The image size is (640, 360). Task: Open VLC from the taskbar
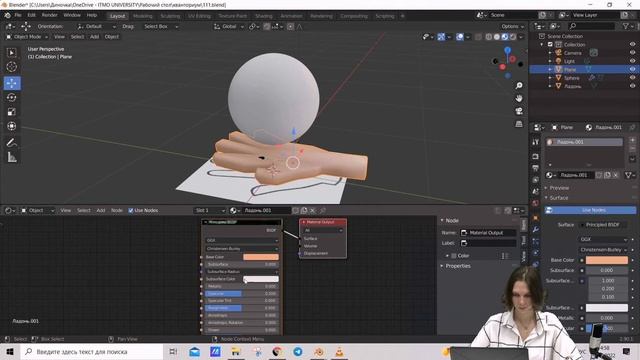339,351
